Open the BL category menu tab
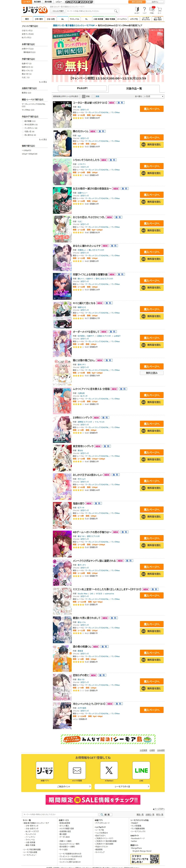The width and height of the screenshot is (186, 868). point(62,19)
